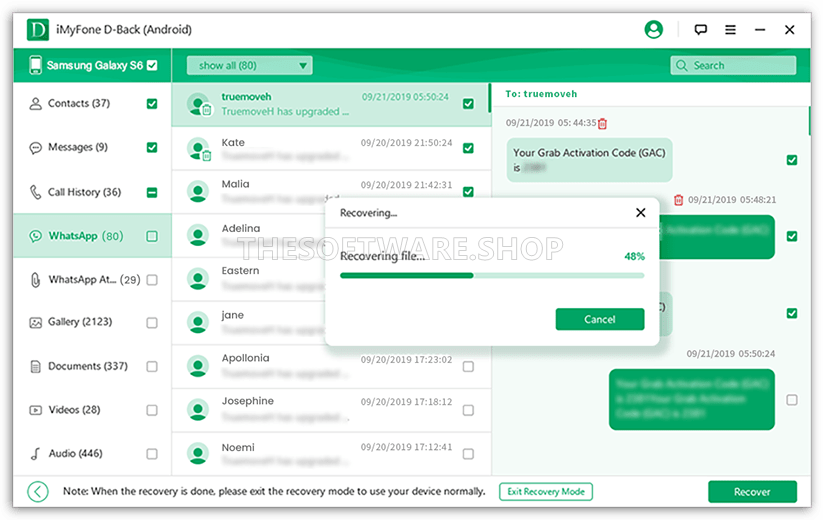This screenshot has width=824, height=520.
Task: Click trash icon beside 05:44:35 message
Action: tap(602, 123)
